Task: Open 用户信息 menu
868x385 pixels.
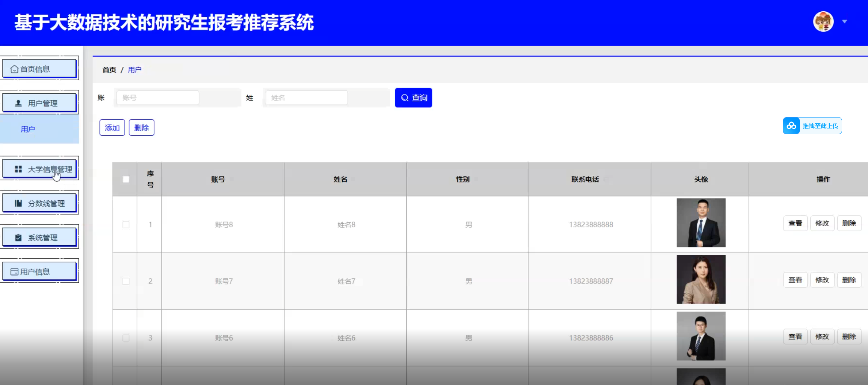Action: (x=39, y=272)
